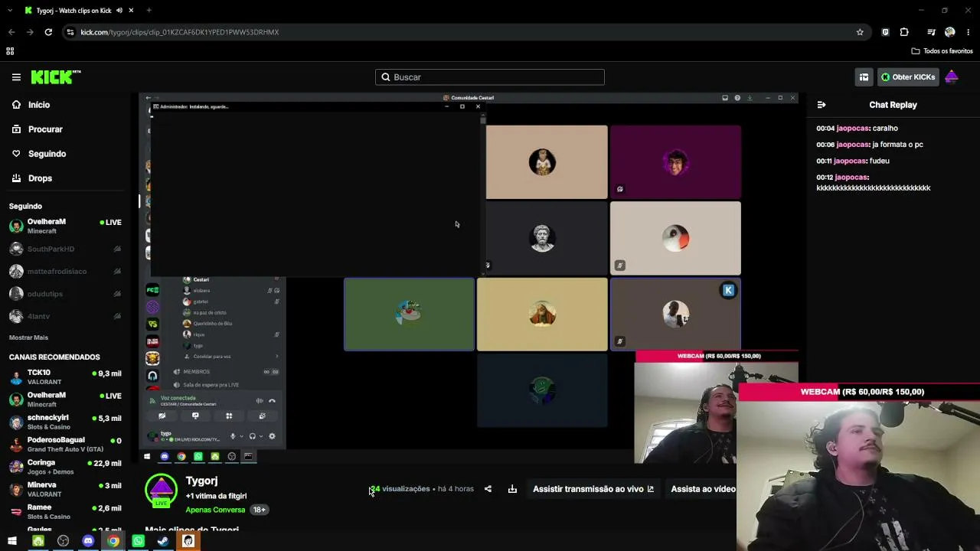Open the Kick hamburger sidebar menu
The height and width of the screenshot is (551, 980).
coord(16,77)
